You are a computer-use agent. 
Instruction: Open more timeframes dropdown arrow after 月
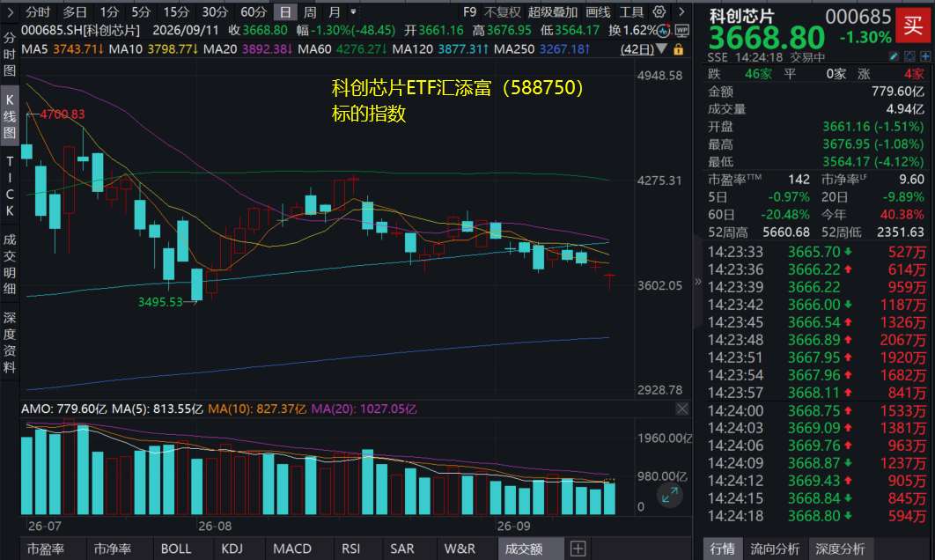point(354,12)
